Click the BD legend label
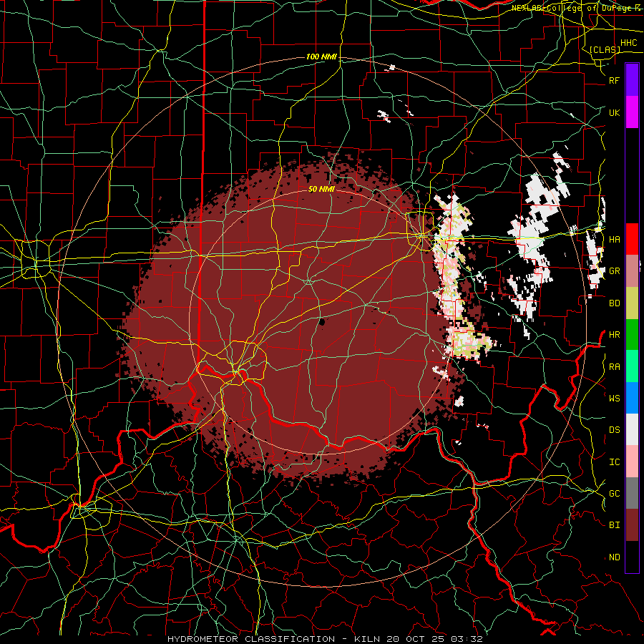The image size is (644, 644). (614, 303)
